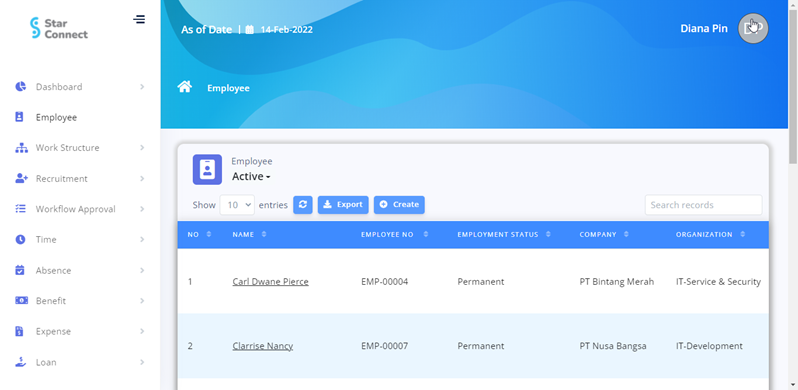Expand the Dashboard menu chevron
Screen dimensions: 798x390
(x=142, y=87)
